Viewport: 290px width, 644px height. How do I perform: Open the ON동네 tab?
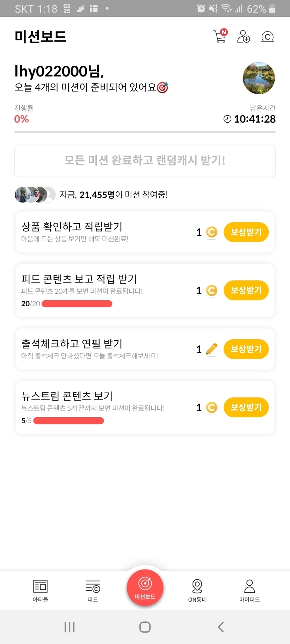pyautogui.click(x=197, y=591)
